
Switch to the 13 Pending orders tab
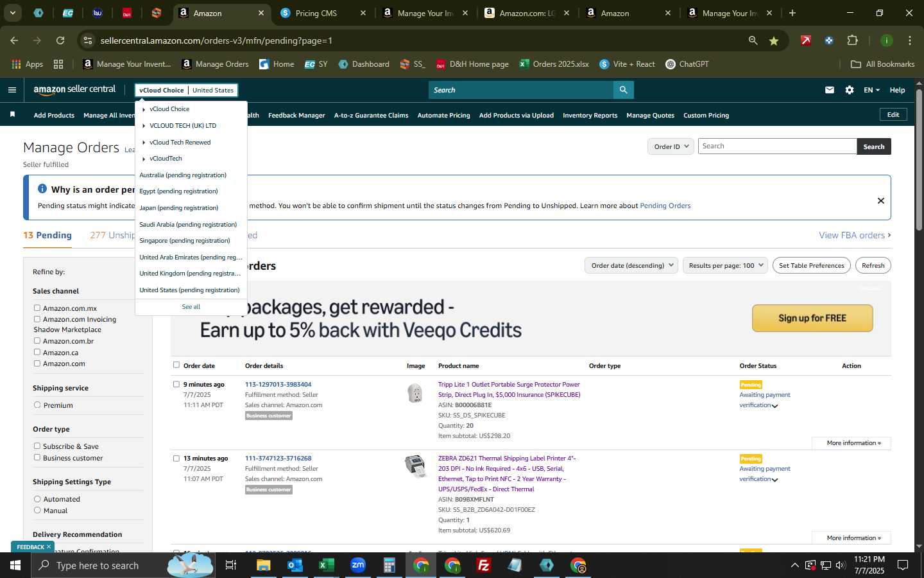(x=47, y=235)
